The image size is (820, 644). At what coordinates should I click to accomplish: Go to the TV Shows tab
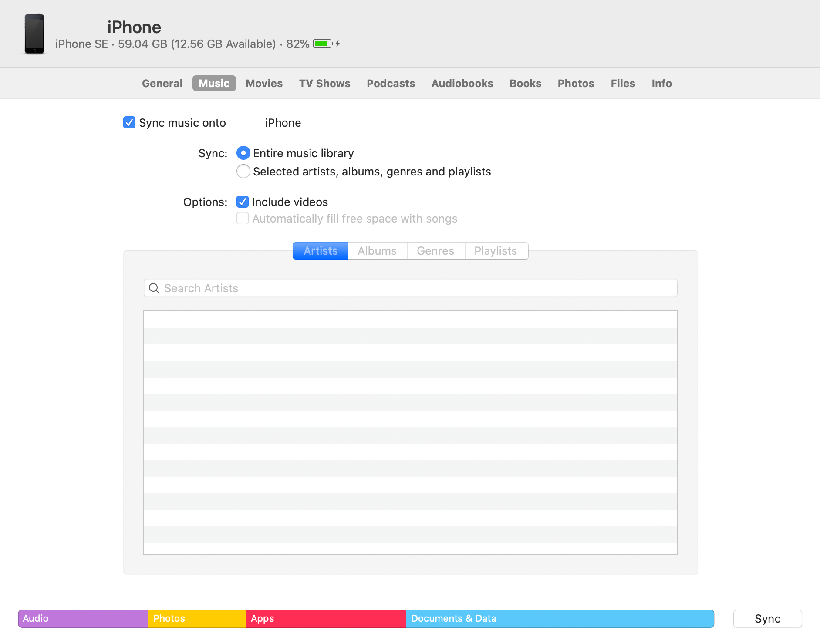pos(325,83)
